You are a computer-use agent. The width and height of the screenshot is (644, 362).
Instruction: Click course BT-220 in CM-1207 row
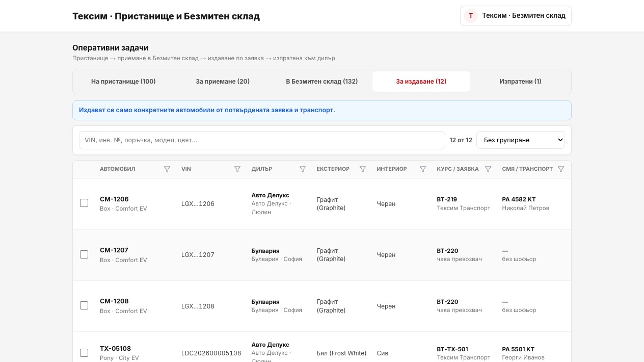click(x=447, y=251)
